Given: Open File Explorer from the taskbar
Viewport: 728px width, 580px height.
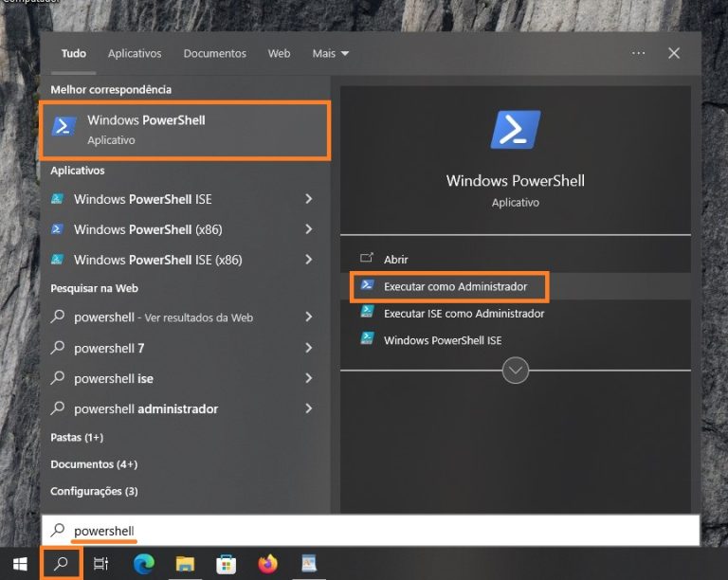Looking at the screenshot, I should click(185, 564).
